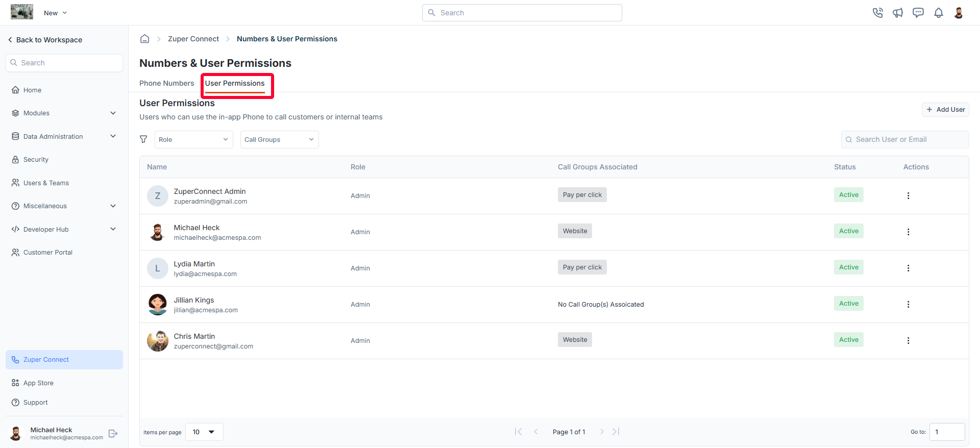
Task: Click the company logo thumbnail at top left
Action: coord(22,12)
